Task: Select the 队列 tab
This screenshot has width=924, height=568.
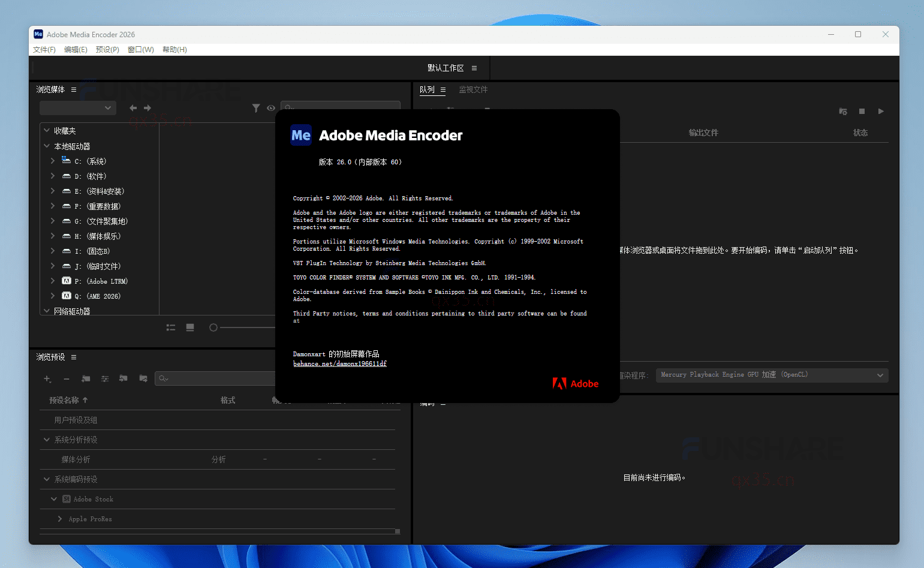Action: (x=427, y=89)
